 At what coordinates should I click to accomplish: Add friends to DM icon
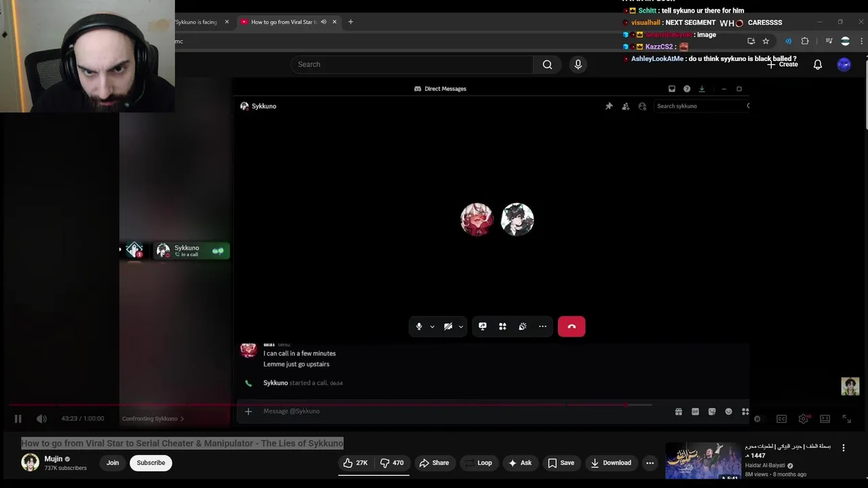(x=625, y=106)
